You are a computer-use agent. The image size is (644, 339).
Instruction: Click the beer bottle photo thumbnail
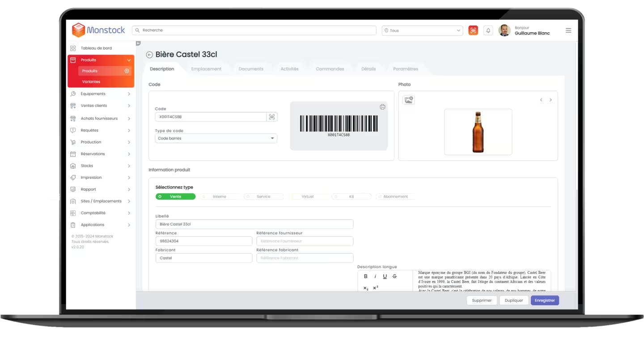tap(478, 132)
